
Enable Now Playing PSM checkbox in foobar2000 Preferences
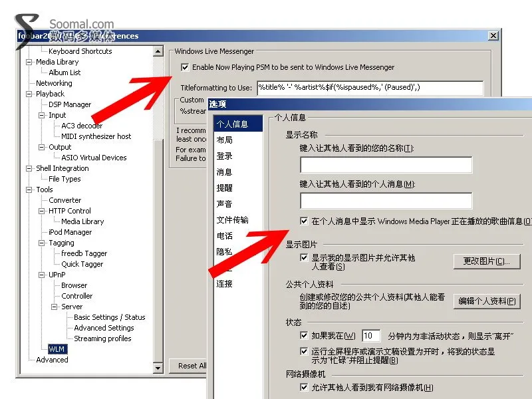185,67
